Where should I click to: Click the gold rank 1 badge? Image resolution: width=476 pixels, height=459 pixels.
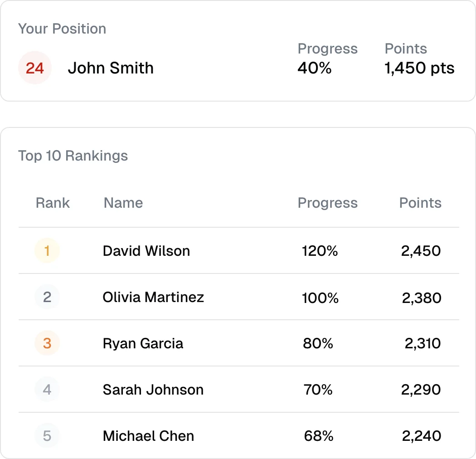(47, 251)
